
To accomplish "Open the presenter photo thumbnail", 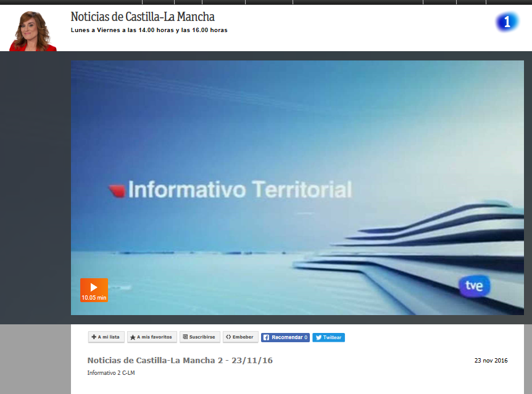I will click(33, 31).
